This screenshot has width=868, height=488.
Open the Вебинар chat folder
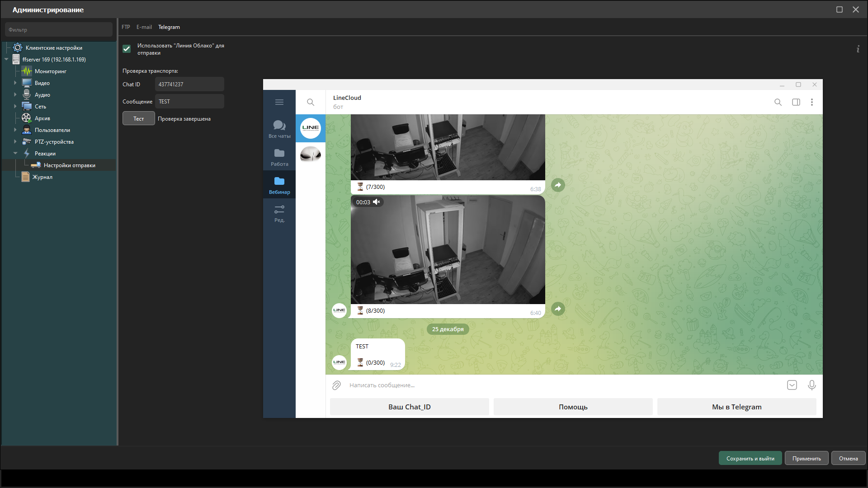(279, 185)
